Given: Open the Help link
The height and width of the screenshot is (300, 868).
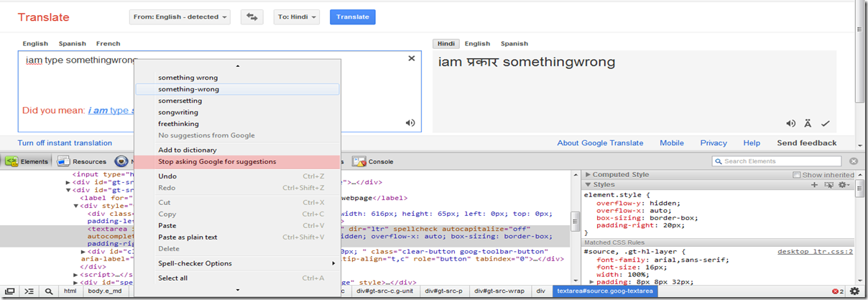Looking at the screenshot, I should [x=752, y=143].
